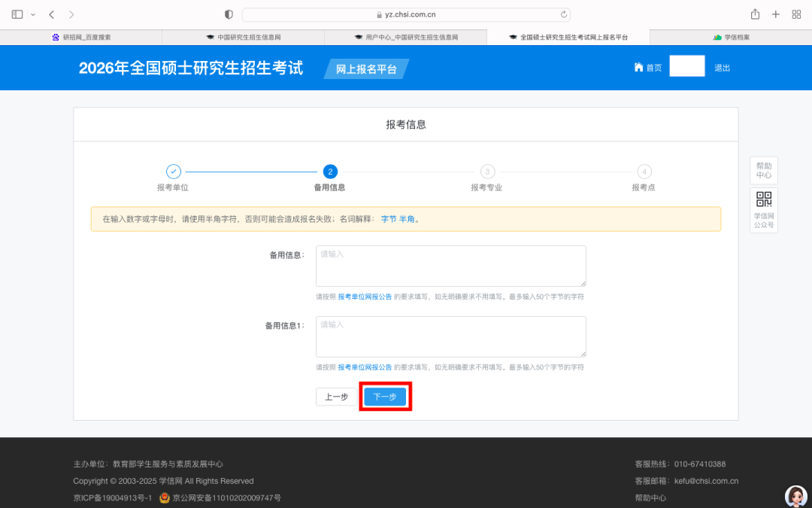Show tab overview grid icon
The width and height of the screenshot is (812, 508).
tap(796, 14)
